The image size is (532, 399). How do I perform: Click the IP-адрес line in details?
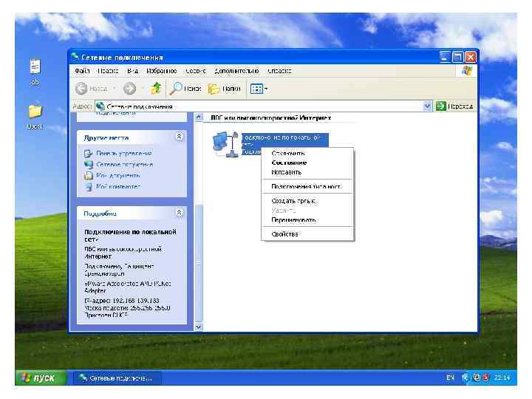coord(121,301)
